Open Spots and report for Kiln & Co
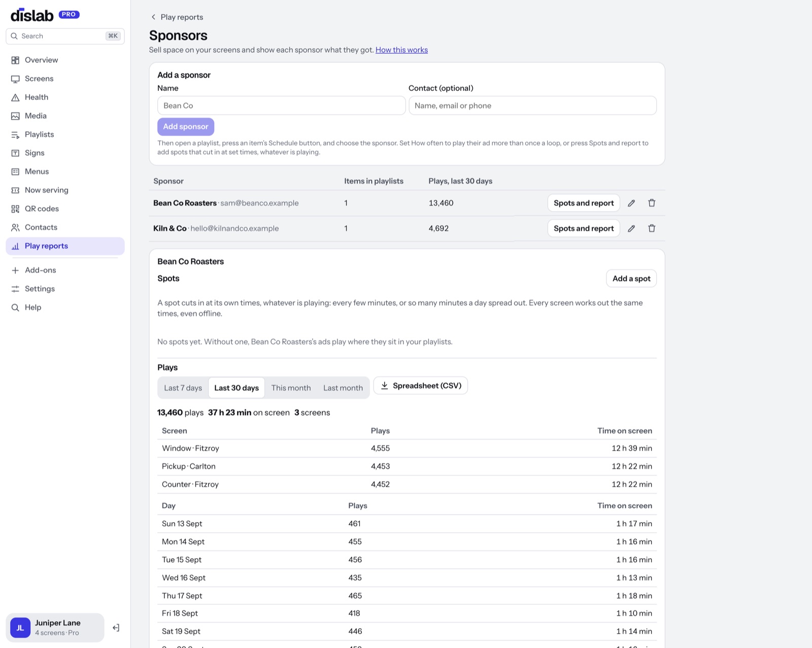Image resolution: width=812 pixels, height=648 pixels. (x=584, y=228)
